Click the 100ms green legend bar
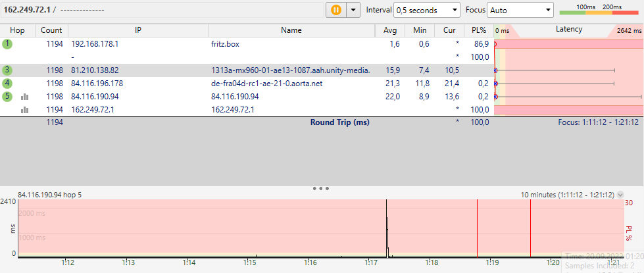 [572, 12]
